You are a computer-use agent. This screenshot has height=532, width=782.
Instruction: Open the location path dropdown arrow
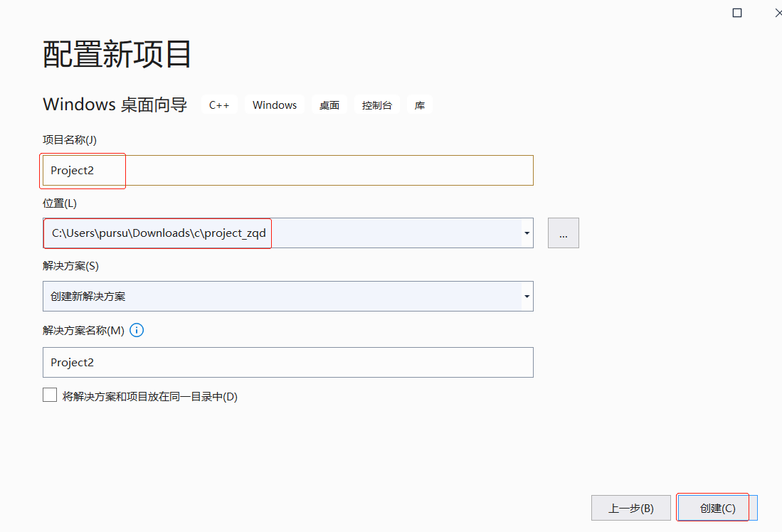click(x=527, y=233)
